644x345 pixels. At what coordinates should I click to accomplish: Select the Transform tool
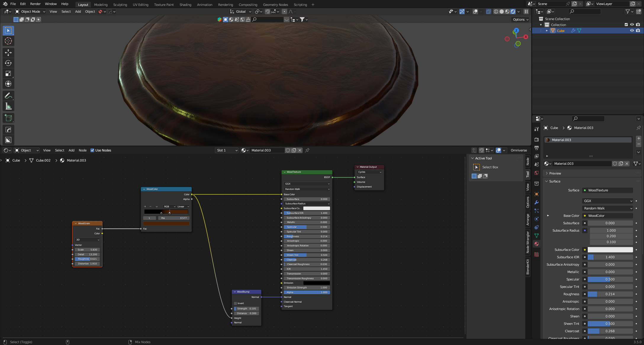(x=8, y=84)
